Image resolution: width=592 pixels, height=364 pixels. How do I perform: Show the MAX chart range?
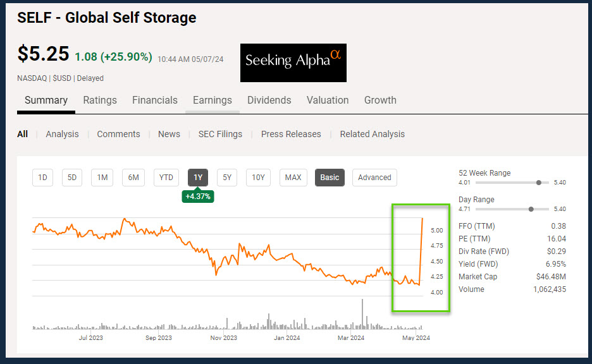pyautogui.click(x=293, y=178)
